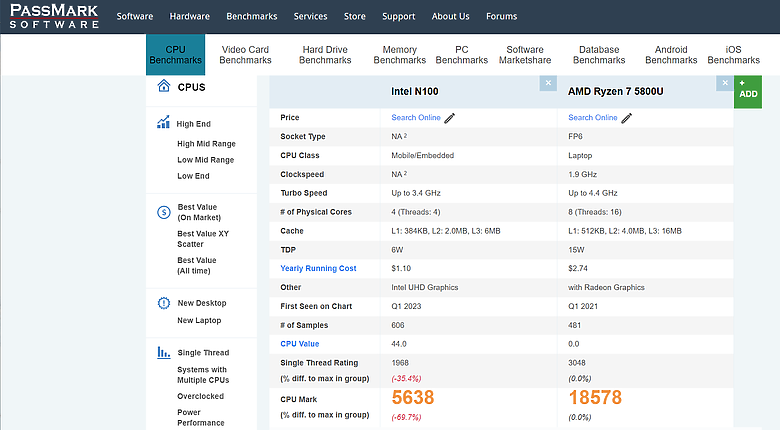The image size is (780, 430).
Task: Open the Store menu
Action: 355,16
